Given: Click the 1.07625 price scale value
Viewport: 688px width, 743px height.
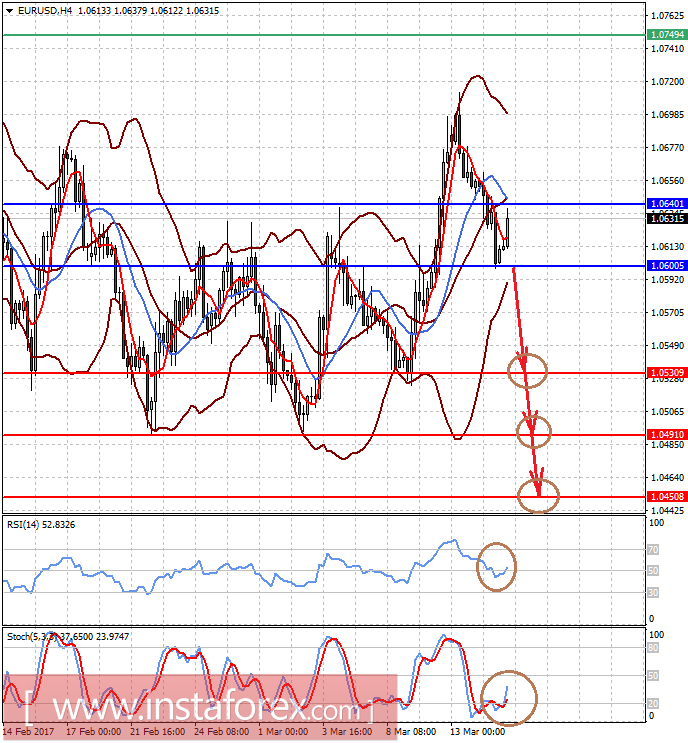Looking at the screenshot, I should point(668,16).
